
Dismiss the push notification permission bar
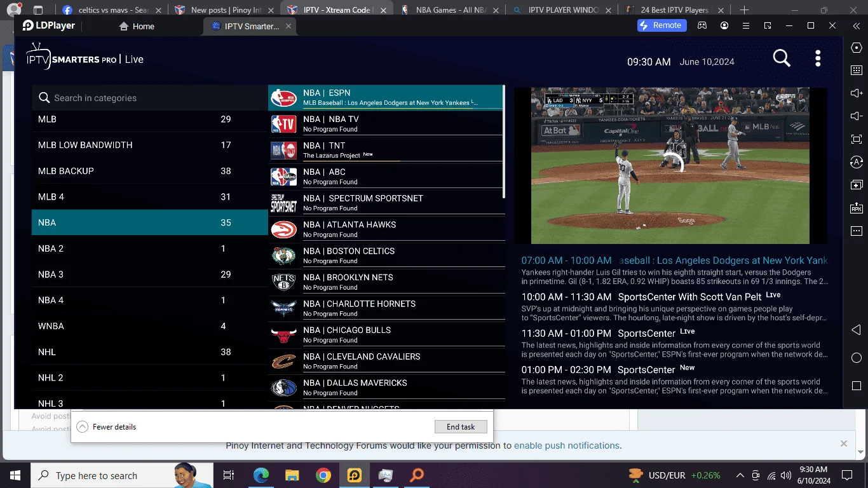tap(844, 444)
